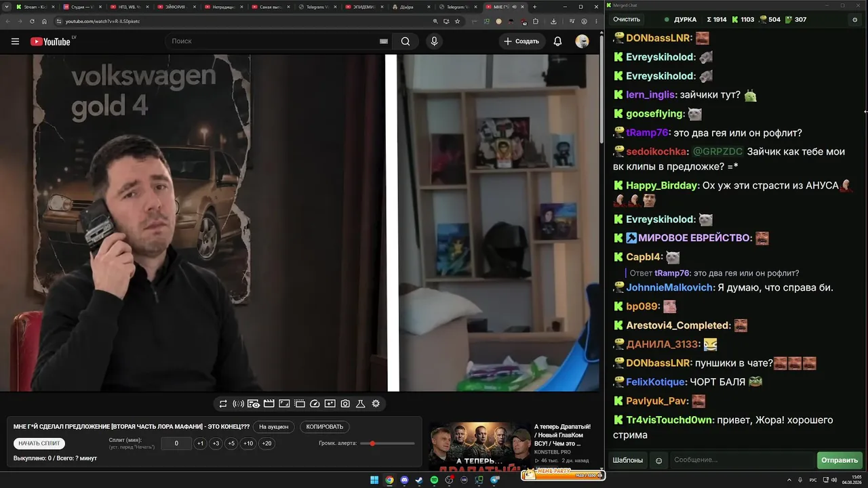
Task: Click the screen-with-plus icon under the video
Action: [330, 404]
